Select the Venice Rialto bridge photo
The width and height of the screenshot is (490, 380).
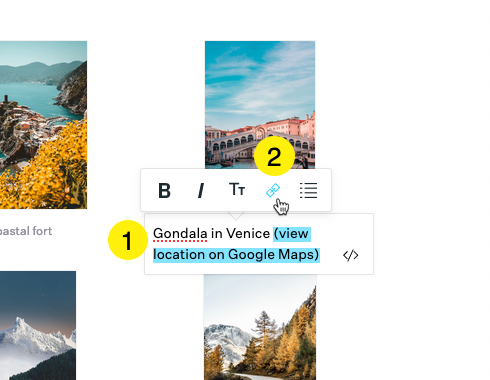pos(260,105)
